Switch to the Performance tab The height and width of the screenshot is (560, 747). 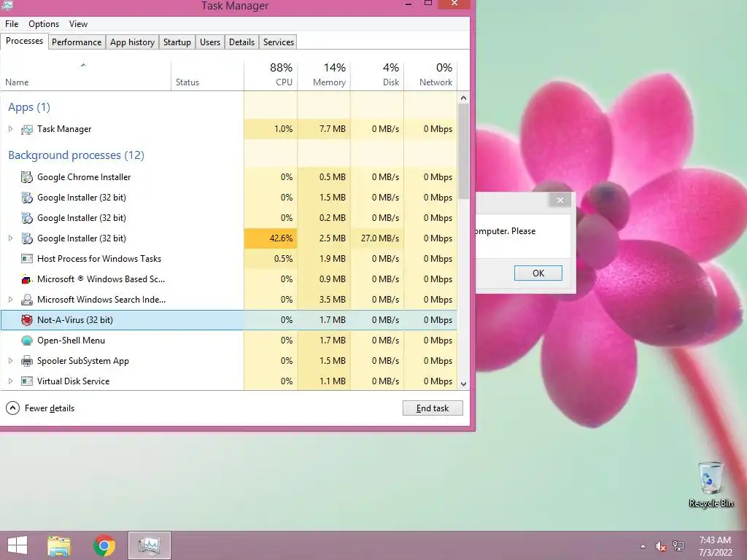coord(77,42)
